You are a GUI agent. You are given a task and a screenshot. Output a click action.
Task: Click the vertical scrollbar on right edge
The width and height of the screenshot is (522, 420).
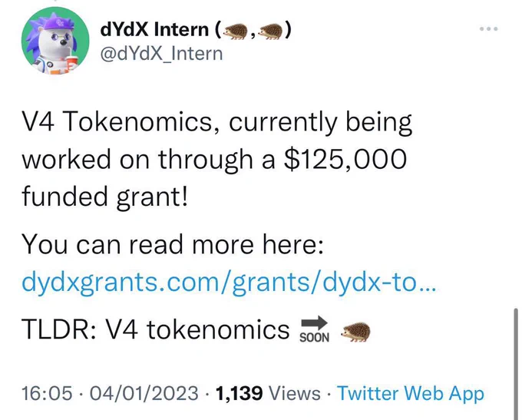point(516,364)
